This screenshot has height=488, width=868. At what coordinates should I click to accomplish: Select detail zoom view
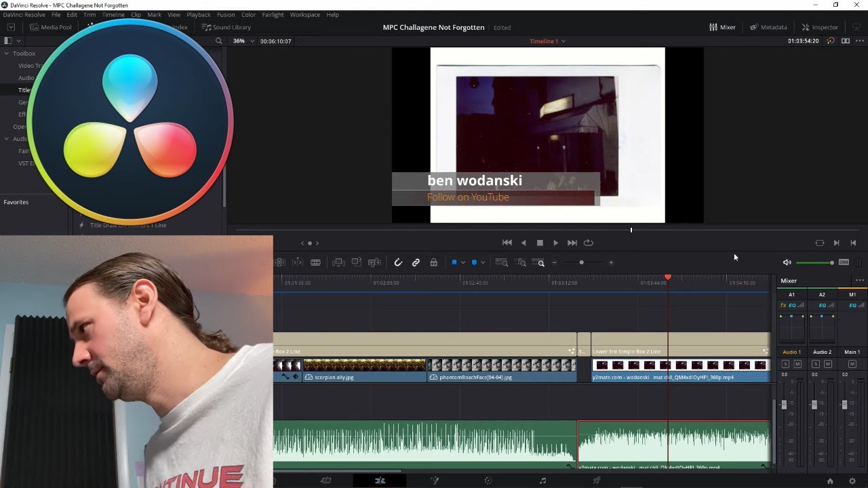point(521,262)
